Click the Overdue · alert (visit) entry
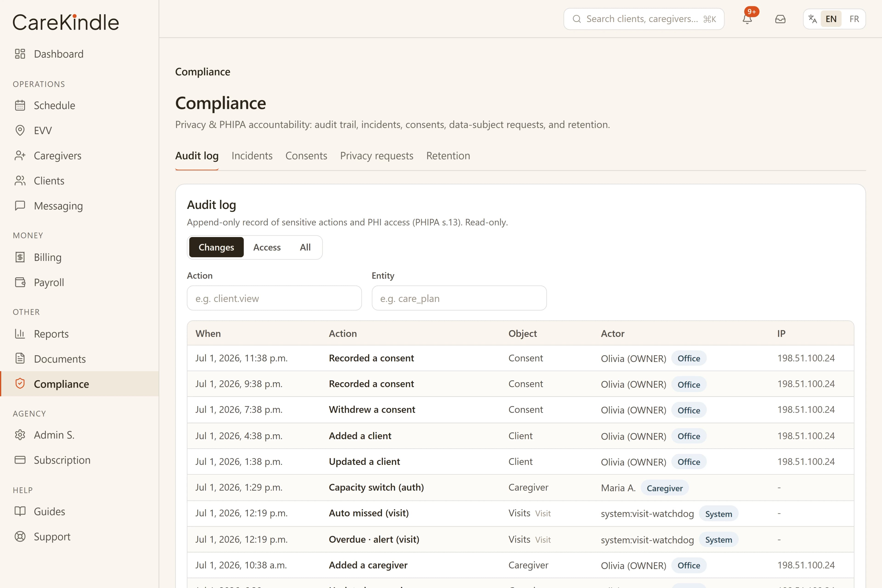Screen dimensions: 882x588 point(374,539)
